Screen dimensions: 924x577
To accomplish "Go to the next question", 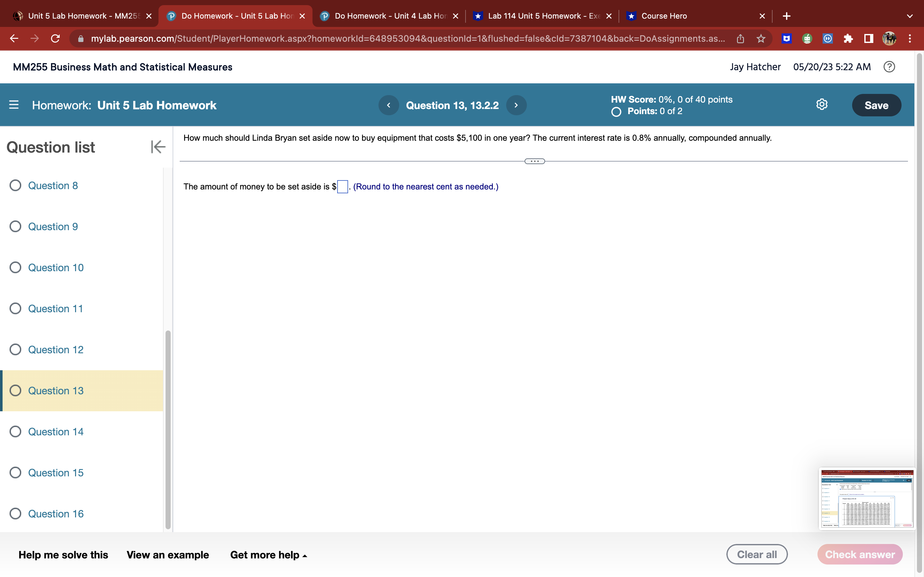I will pos(516,105).
